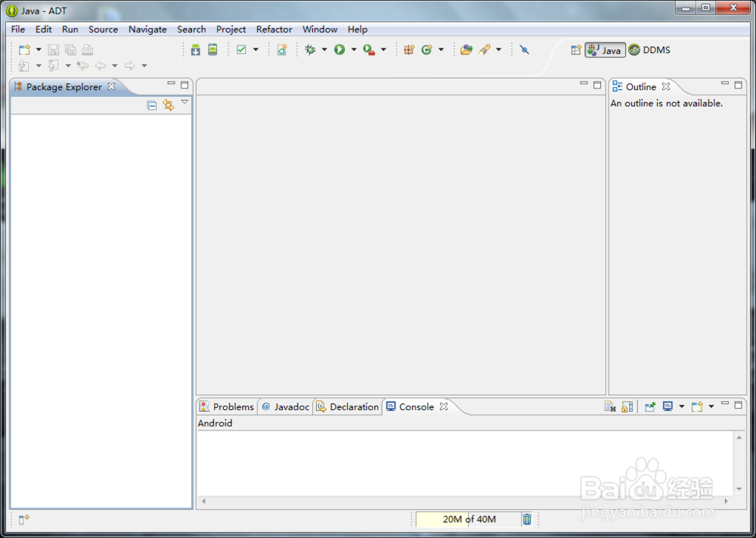756x538 pixels.
Task: Open the Package Explorer View Menu triangle
Action: 184,102
